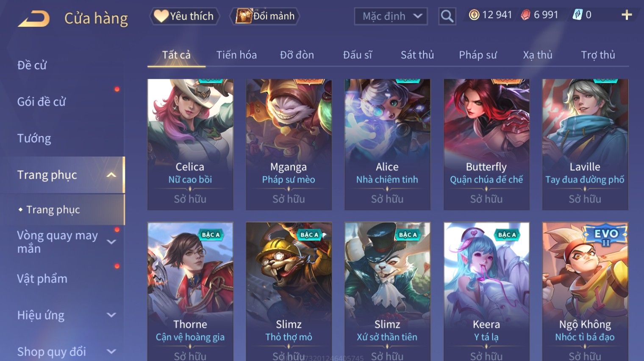Open the Mặc định sort dropdown

click(391, 17)
